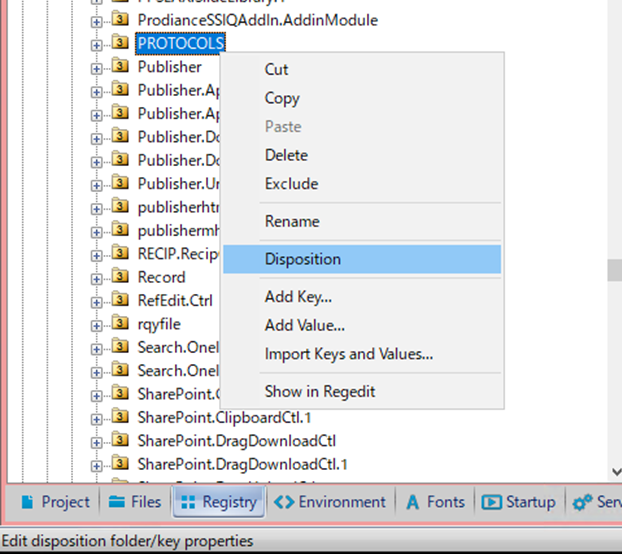Select Show in Regedit option
This screenshot has width=622, height=554.
[320, 391]
